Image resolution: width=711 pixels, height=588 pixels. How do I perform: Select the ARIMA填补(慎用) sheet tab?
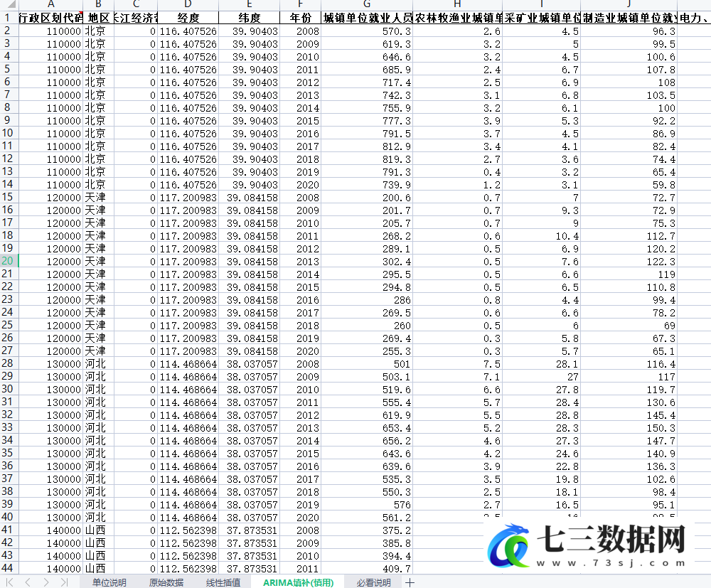[x=298, y=582]
